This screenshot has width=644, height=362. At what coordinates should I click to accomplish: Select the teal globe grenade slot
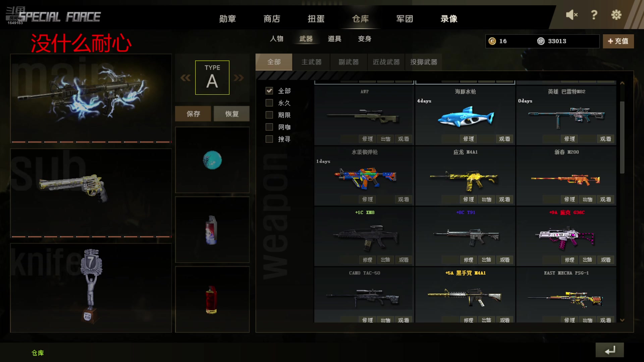(x=212, y=160)
